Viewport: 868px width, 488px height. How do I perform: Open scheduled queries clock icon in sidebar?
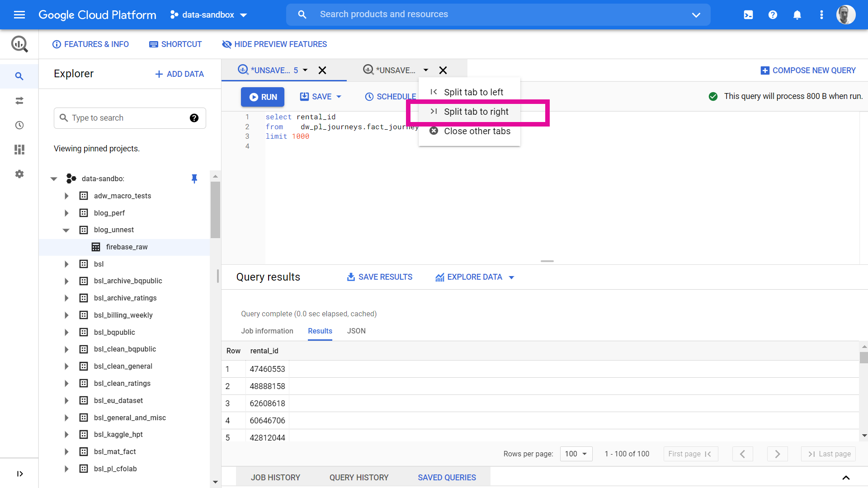(19, 125)
